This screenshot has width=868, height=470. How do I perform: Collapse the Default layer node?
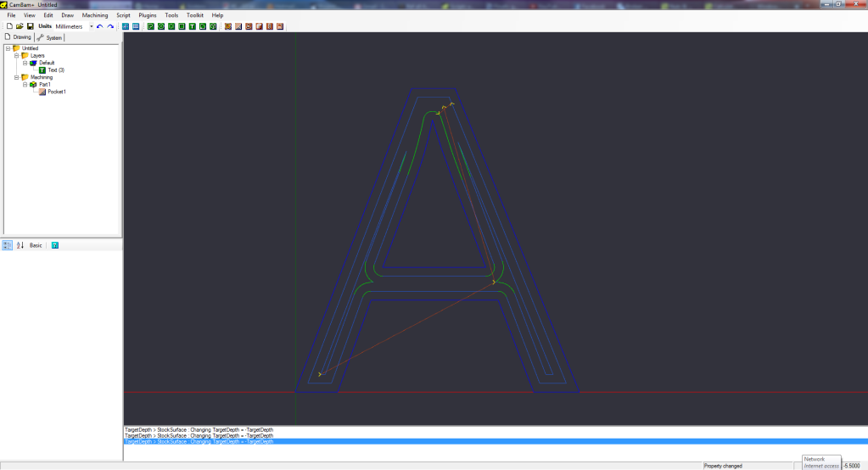[x=25, y=63]
